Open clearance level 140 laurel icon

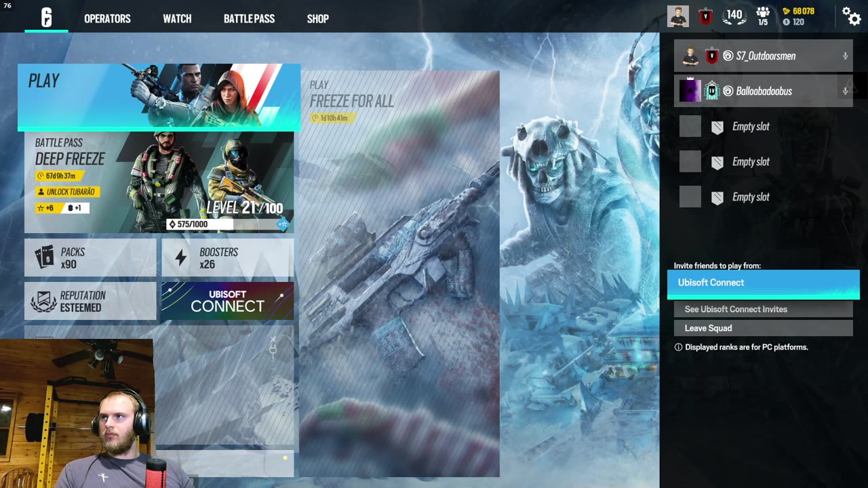[734, 16]
